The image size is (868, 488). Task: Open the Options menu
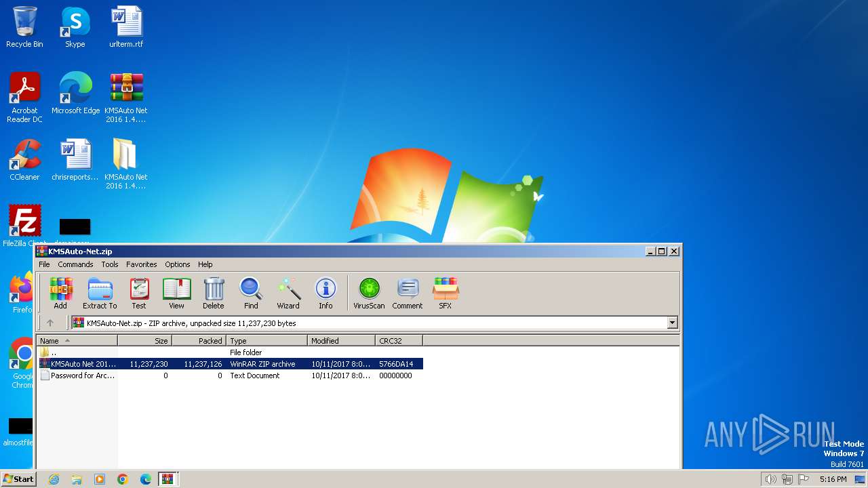click(x=178, y=264)
